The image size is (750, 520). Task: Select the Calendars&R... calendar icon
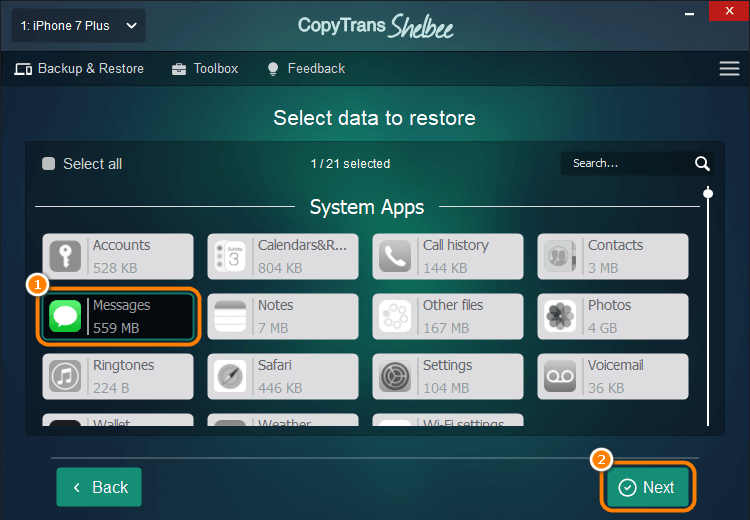(230, 256)
